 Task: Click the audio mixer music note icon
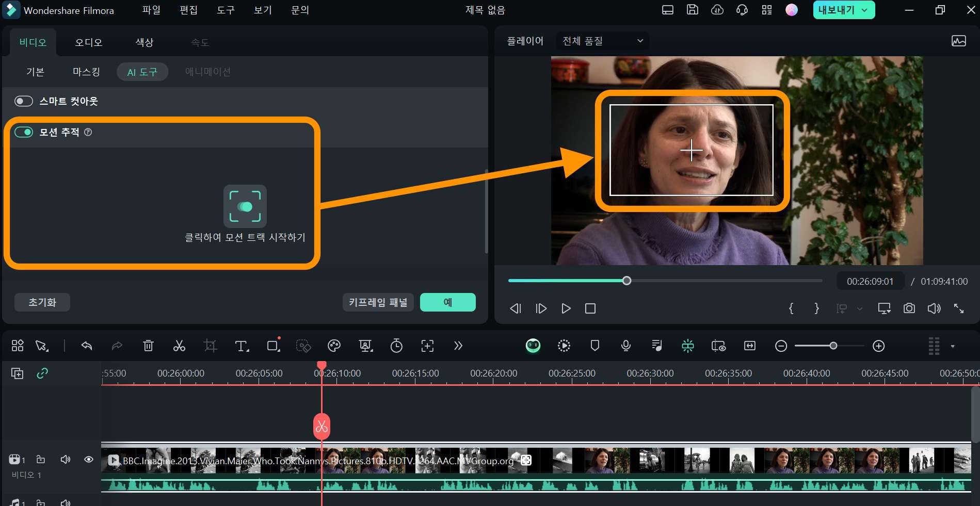657,346
